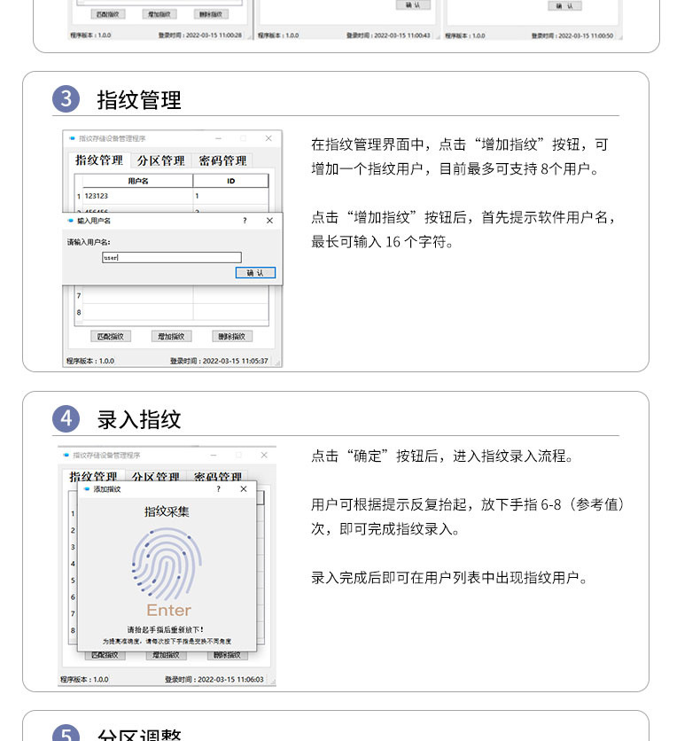Open the 密码管理 tab in the step 3 window
Image resolution: width=700 pixels, height=741 pixels.
222,160
